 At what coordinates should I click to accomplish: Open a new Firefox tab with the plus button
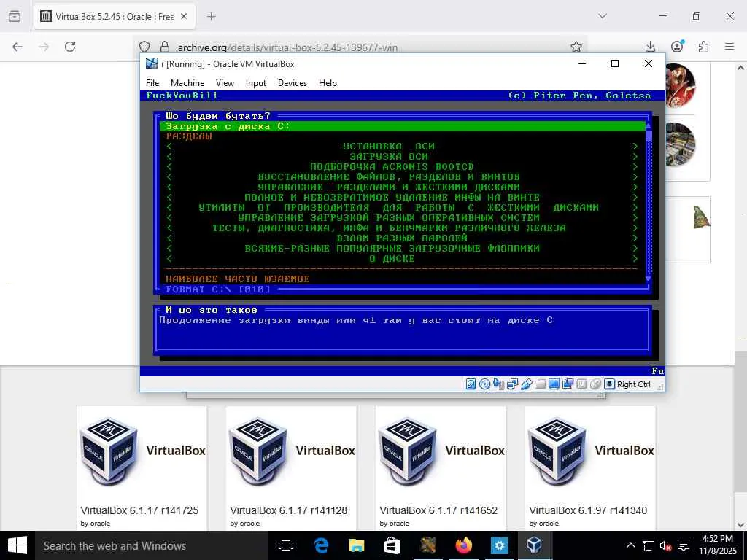tap(212, 17)
